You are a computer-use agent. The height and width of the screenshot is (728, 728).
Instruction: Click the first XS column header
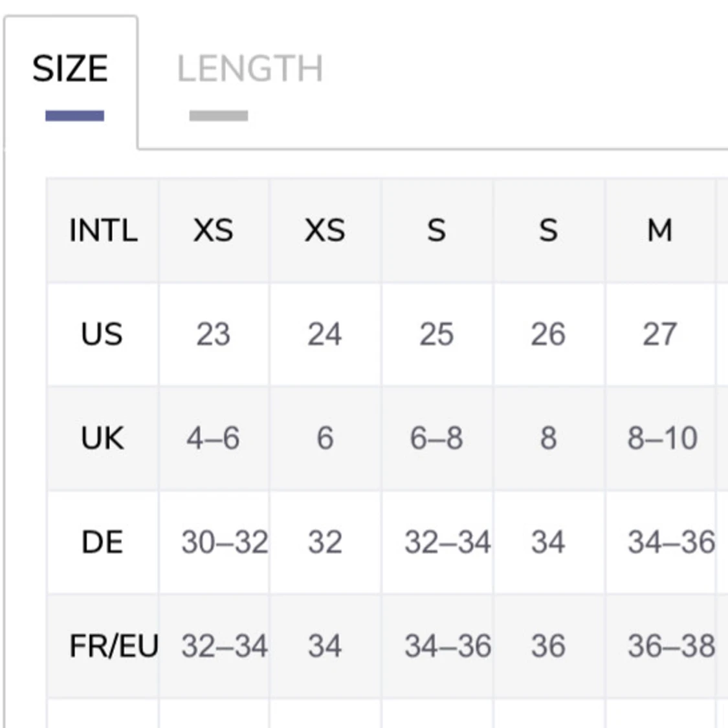point(214,230)
